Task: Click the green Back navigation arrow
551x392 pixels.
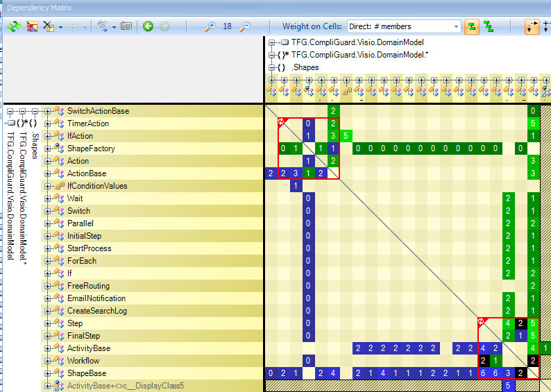Action: click(148, 26)
